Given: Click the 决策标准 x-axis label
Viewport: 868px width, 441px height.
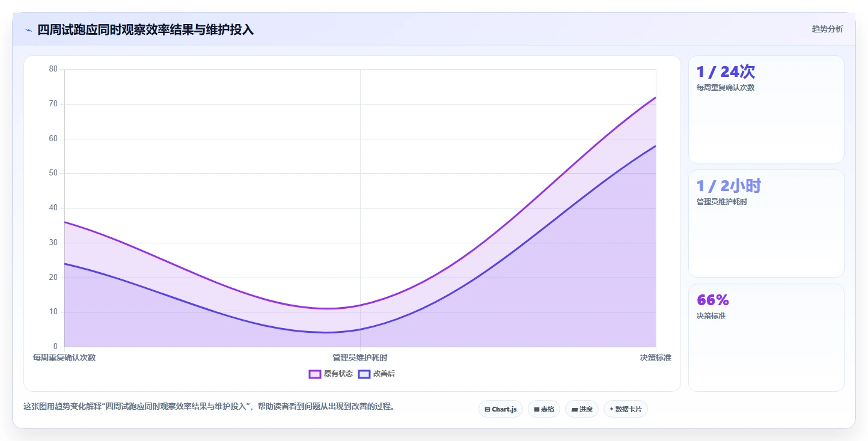Looking at the screenshot, I should pyautogui.click(x=655, y=357).
